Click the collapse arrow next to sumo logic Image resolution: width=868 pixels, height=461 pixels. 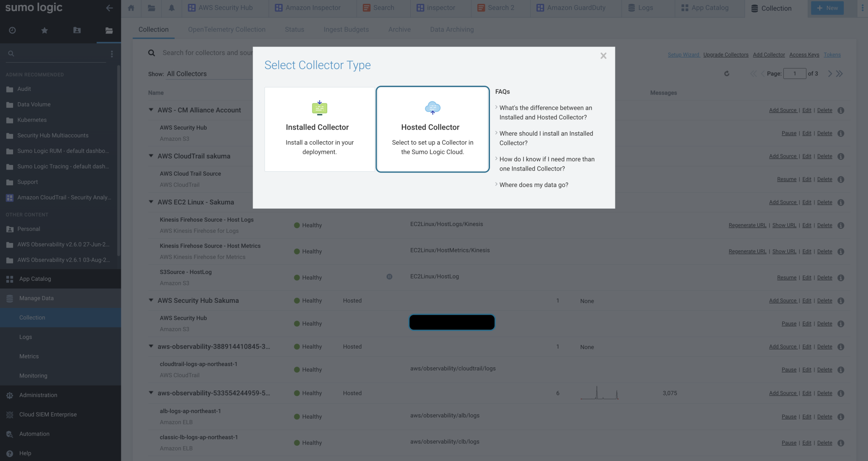click(109, 8)
